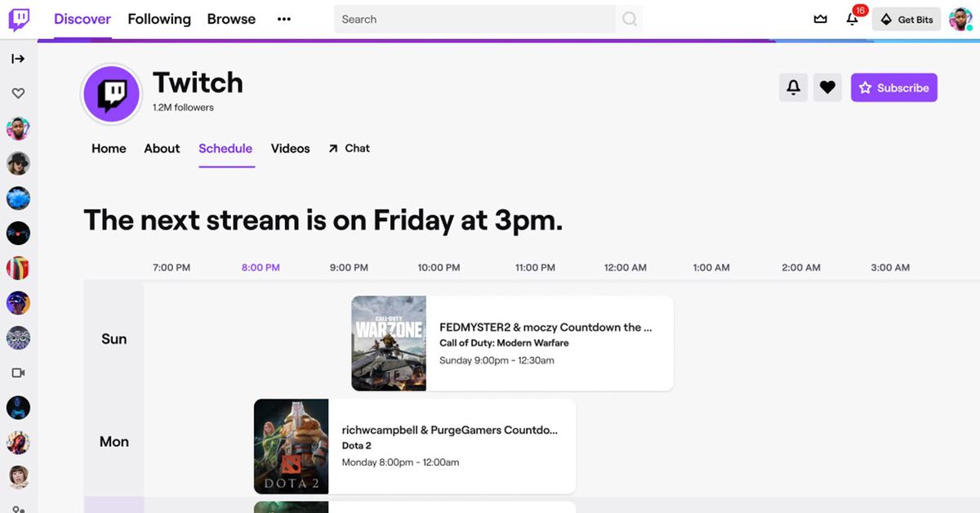Click 'Sunday 9:00pm - 12:30am' text
The width and height of the screenshot is (980, 513).
click(x=497, y=360)
